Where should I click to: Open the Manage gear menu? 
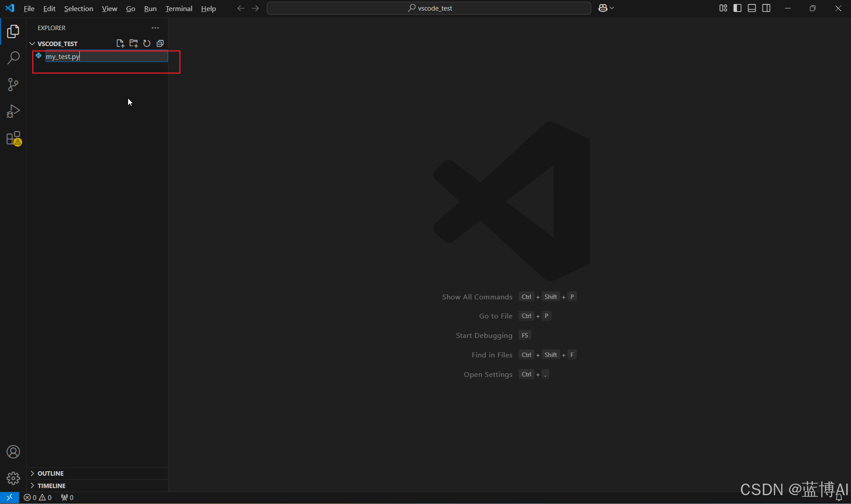(x=13, y=478)
